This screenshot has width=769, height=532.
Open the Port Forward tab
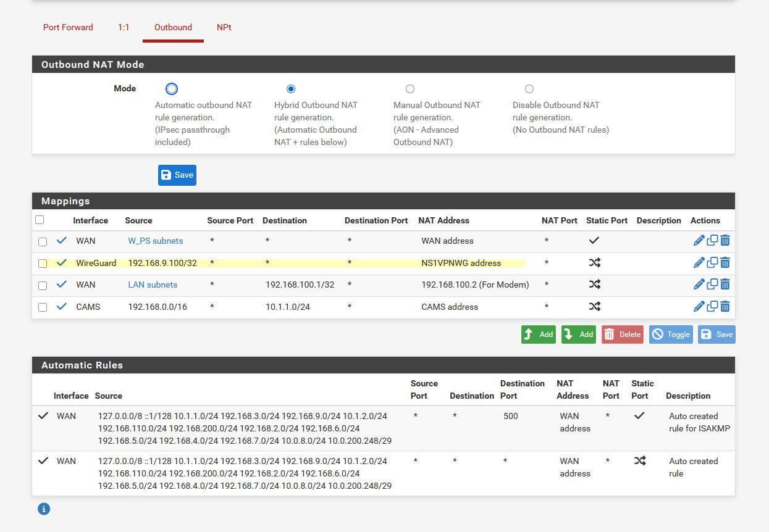(68, 27)
